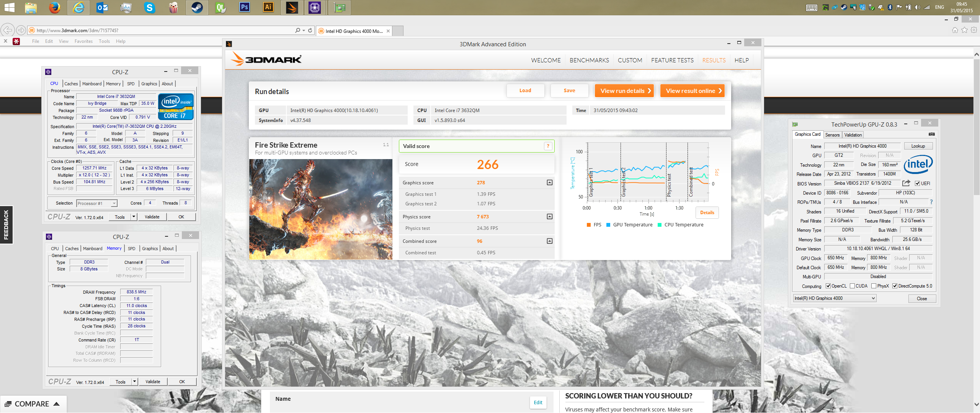Open browser home page icon
980x413 pixels.
[955, 30]
